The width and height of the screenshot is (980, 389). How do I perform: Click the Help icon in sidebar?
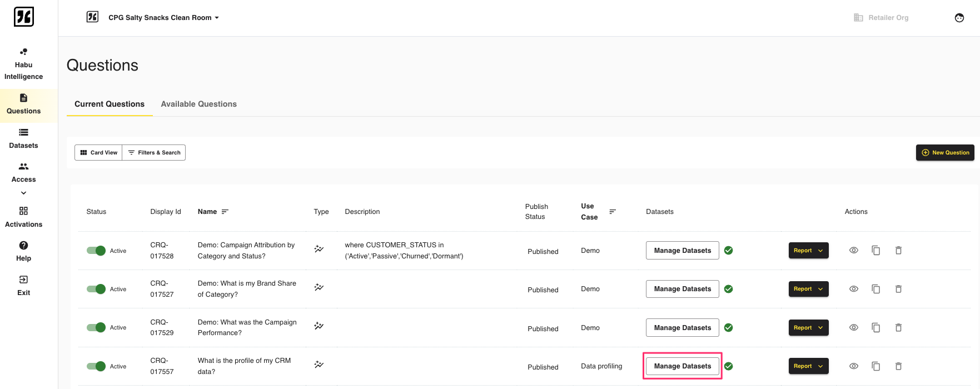tap(23, 246)
